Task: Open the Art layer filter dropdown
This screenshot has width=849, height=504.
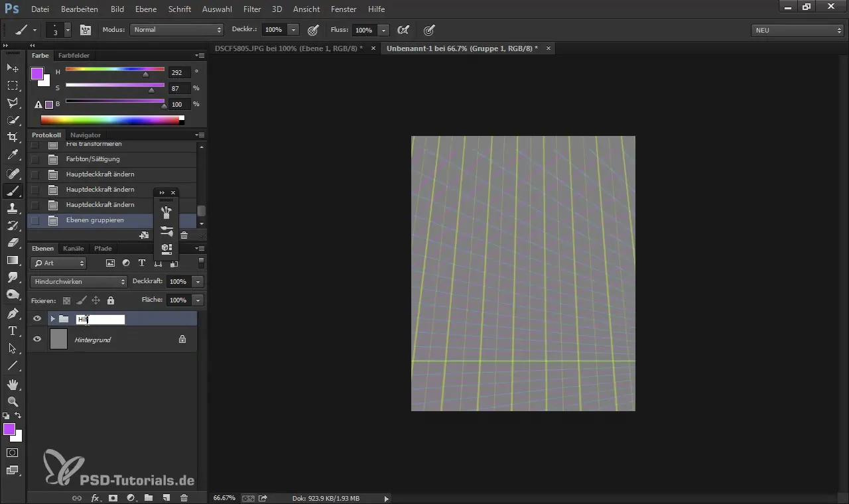Action: pos(58,263)
